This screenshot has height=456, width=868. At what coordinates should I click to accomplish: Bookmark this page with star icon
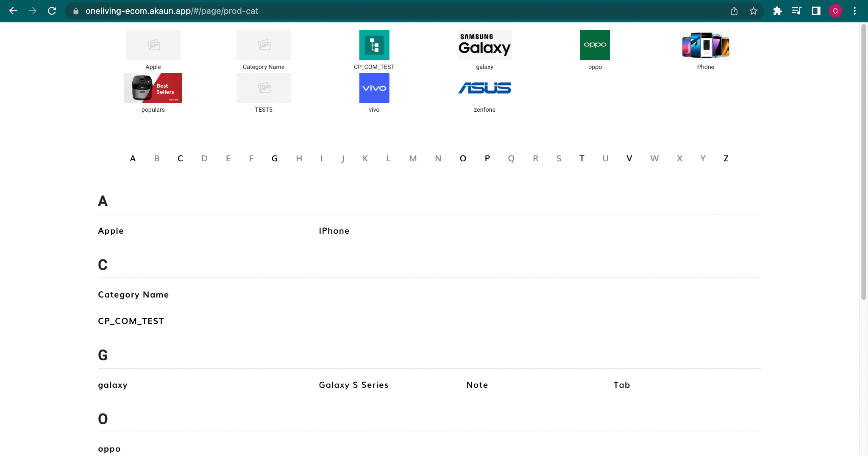click(753, 11)
